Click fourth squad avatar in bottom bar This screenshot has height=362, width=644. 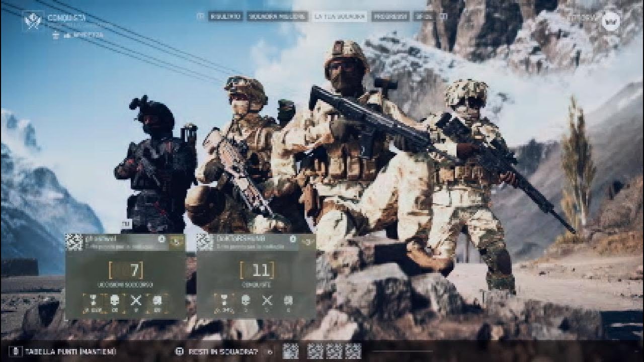tap(353, 351)
